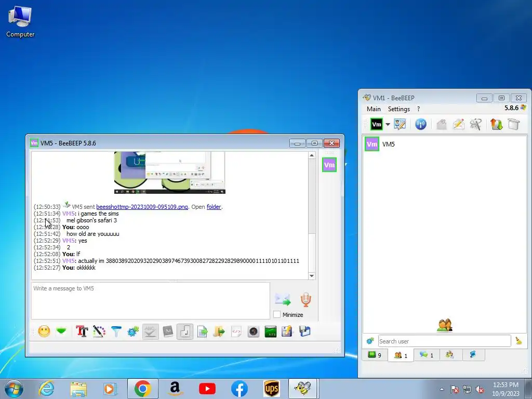Viewport: 532px width, 399px height.
Task: Click the green board icon in chat toolbar
Action: 270,331
